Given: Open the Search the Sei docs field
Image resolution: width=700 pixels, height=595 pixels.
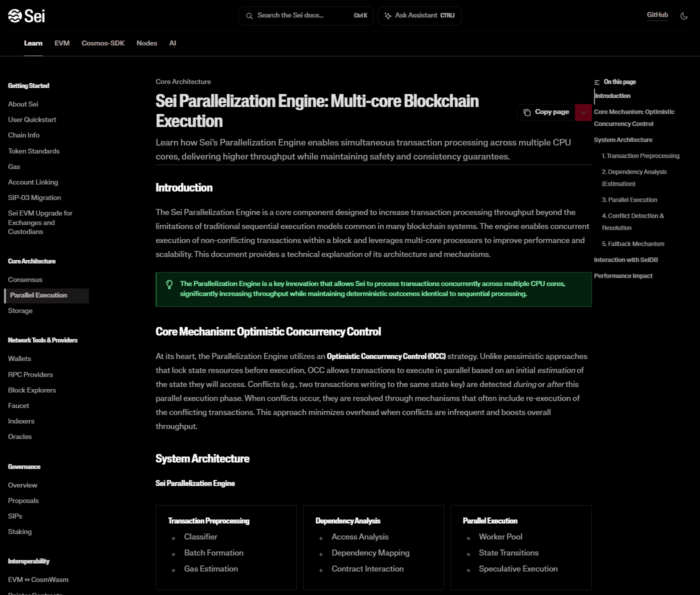Looking at the screenshot, I should tap(305, 16).
